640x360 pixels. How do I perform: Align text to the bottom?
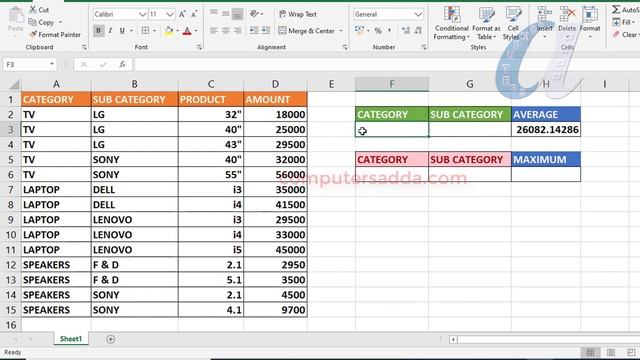coord(237,13)
